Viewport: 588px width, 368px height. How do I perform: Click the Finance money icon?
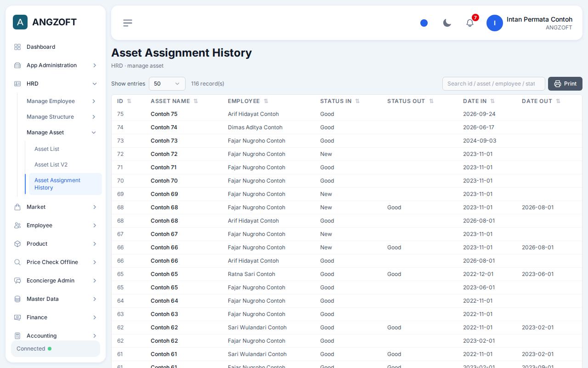coord(17,317)
